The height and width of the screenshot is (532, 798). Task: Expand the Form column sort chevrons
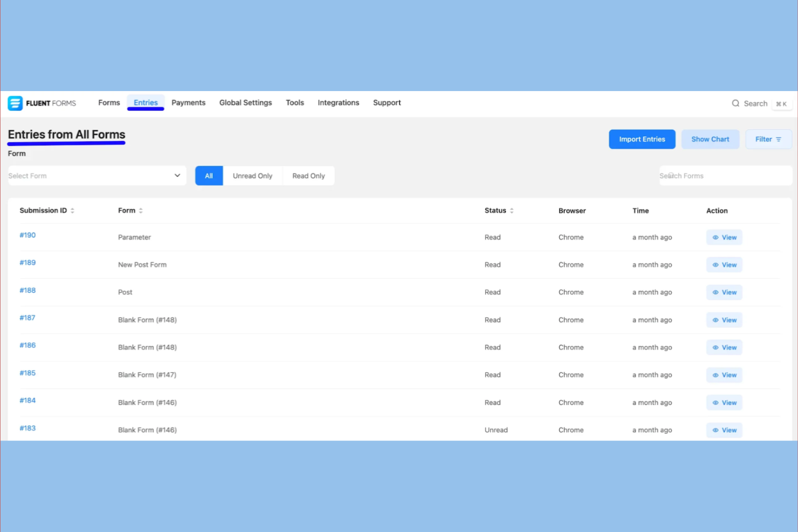coord(140,210)
